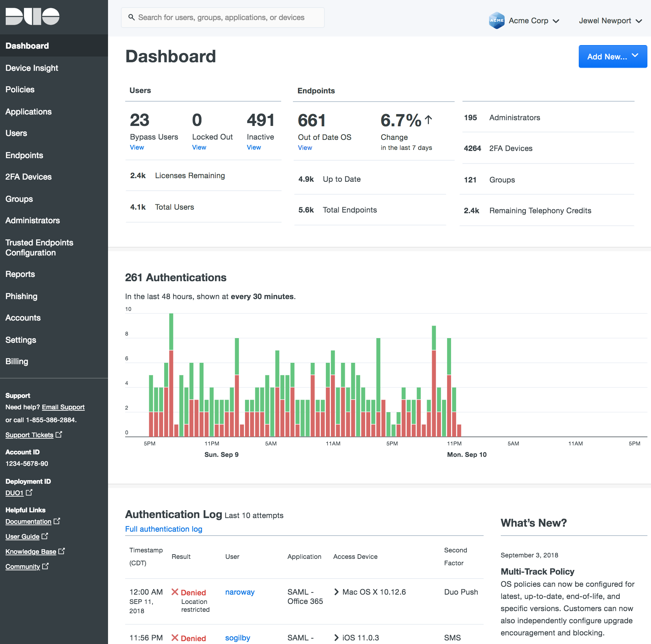The height and width of the screenshot is (644, 651).
Task: Open Knowledge Base via its external link icon
Action: (62, 551)
